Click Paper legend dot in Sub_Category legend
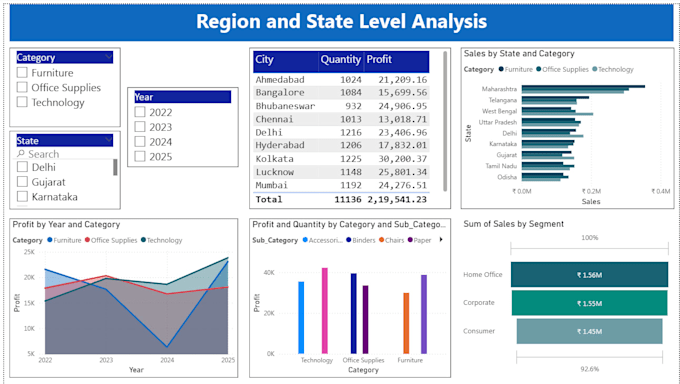 click(410, 240)
